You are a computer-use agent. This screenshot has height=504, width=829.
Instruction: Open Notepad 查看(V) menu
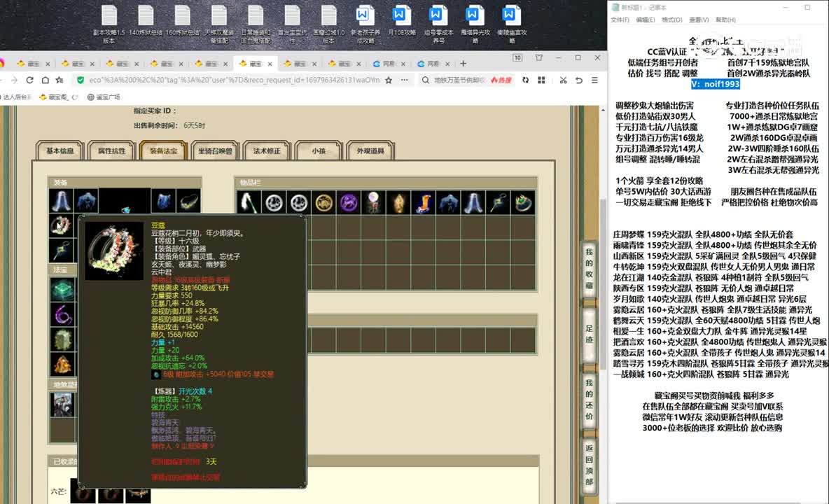(698, 20)
